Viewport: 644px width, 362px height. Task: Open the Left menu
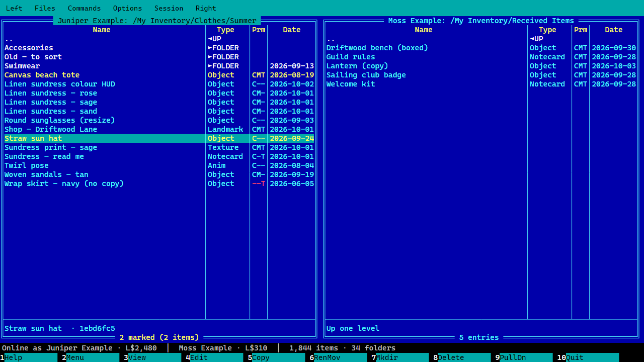click(14, 8)
